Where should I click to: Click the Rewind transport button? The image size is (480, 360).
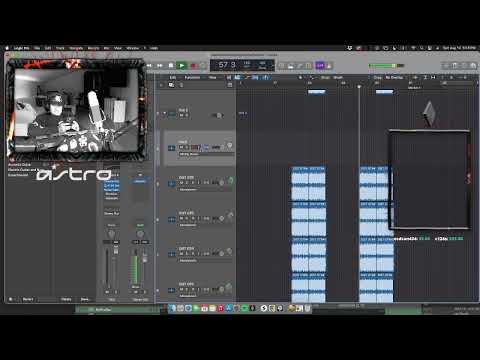(x=149, y=66)
